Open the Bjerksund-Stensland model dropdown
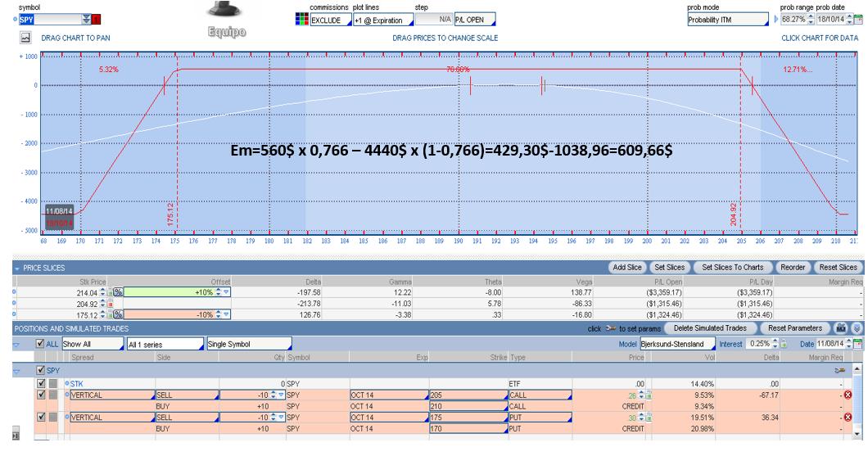The image size is (868, 456). [677, 344]
